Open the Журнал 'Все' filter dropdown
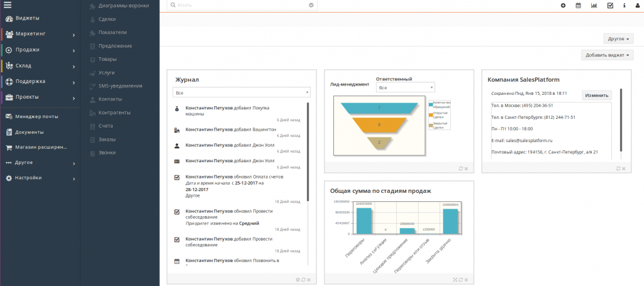The image size is (644, 286). coord(241,93)
